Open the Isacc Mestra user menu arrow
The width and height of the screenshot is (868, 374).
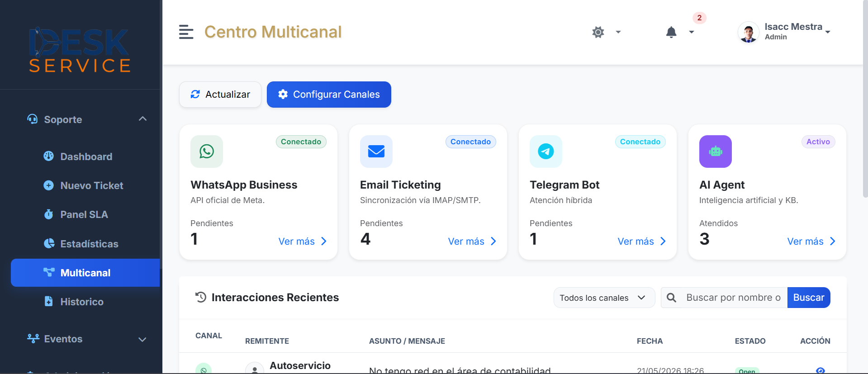(828, 32)
